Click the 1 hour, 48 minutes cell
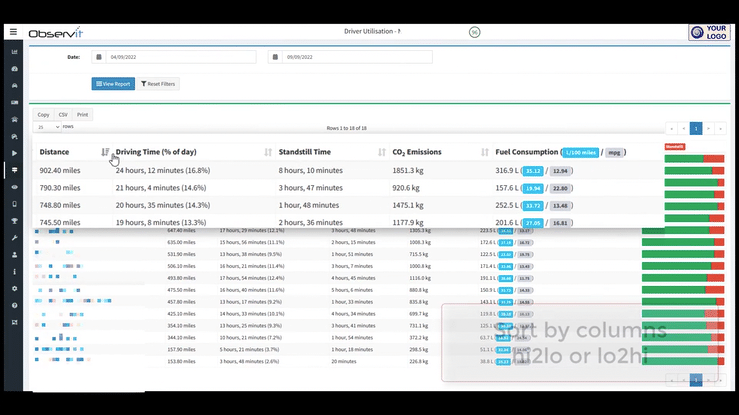Viewport: 739px width, 415px height. [x=309, y=205]
